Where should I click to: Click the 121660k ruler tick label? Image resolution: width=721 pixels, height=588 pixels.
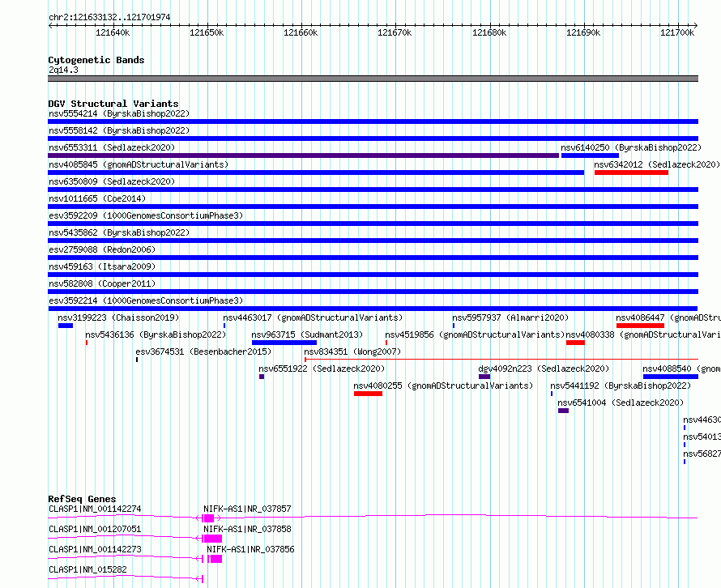(x=301, y=32)
